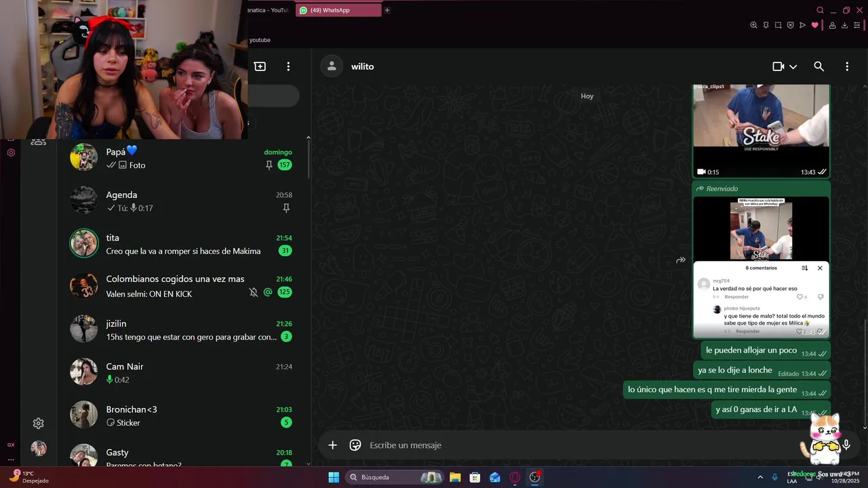This screenshot has height=488, width=868.
Task: Open your WhatsApp profile avatar
Action: pos(39,448)
